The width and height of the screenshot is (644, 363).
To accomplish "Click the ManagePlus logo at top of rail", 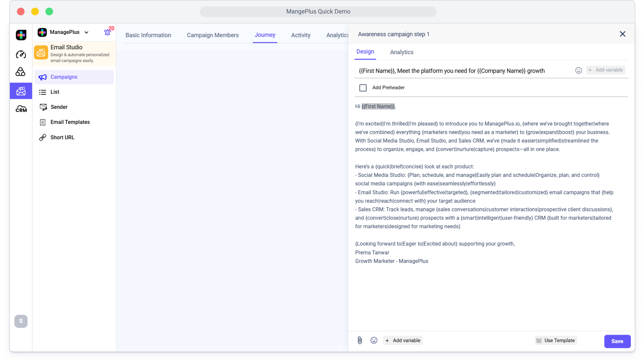I will tap(21, 35).
